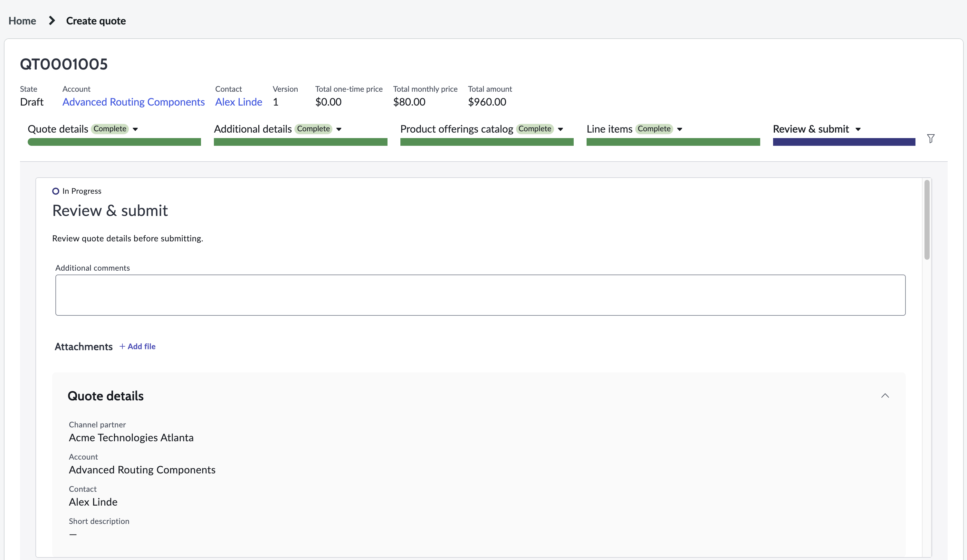This screenshot has width=967, height=560.
Task: Click the Version value 1
Action: pyautogui.click(x=275, y=102)
